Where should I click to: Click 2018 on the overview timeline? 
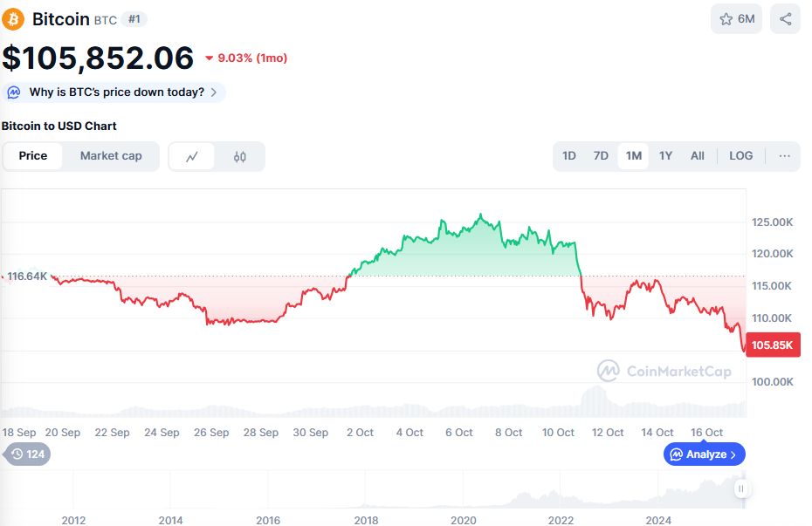coord(366,520)
